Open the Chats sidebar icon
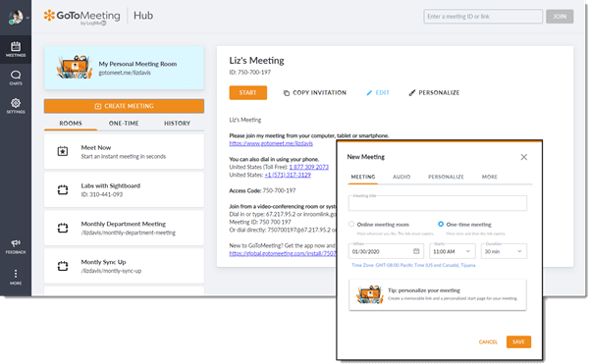Viewport: 589px width, 364px height. (16, 78)
